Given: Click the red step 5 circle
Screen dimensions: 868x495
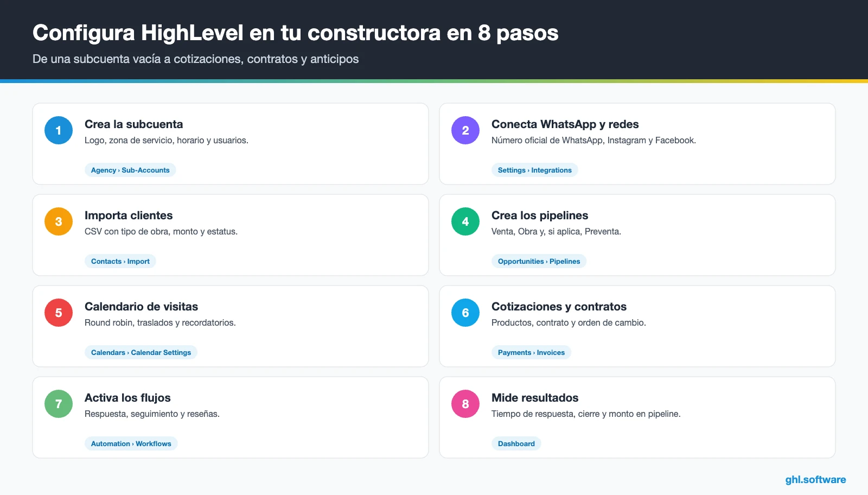Looking at the screenshot, I should pos(59,313).
